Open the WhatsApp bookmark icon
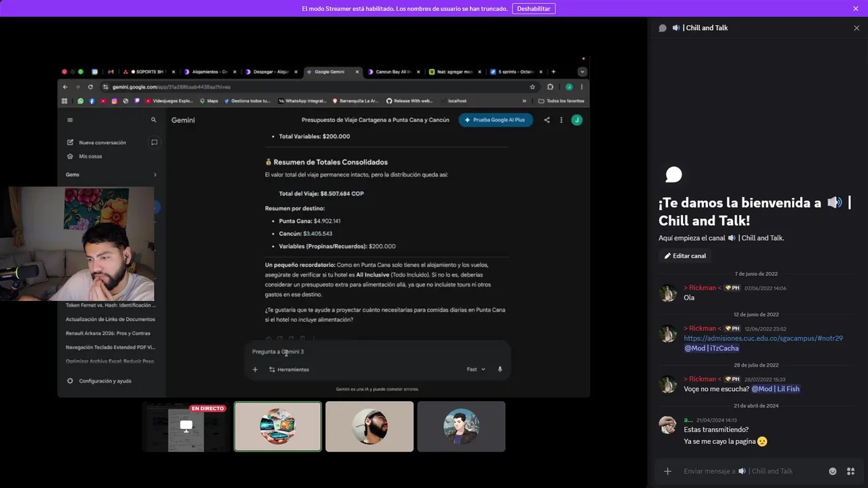The height and width of the screenshot is (488, 868). coord(81,101)
